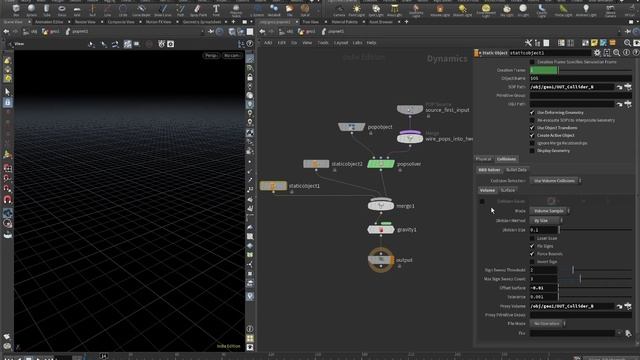This screenshot has height=360, width=640.
Task: Enable Ignore Merge Relationships checkbox
Action: coord(532,143)
